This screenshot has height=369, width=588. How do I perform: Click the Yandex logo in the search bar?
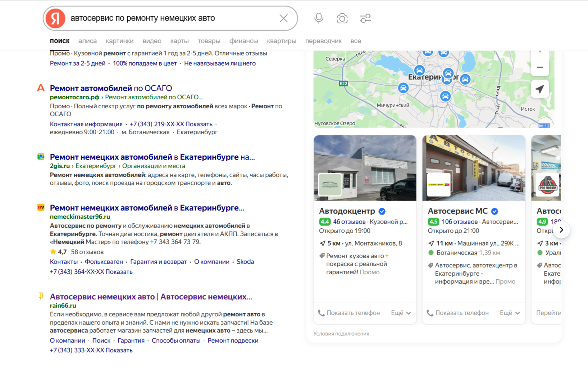point(55,18)
